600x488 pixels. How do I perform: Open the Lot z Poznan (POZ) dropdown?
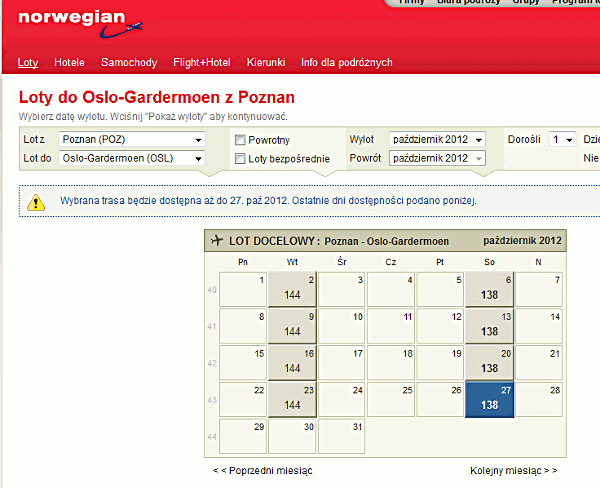coord(132,139)
